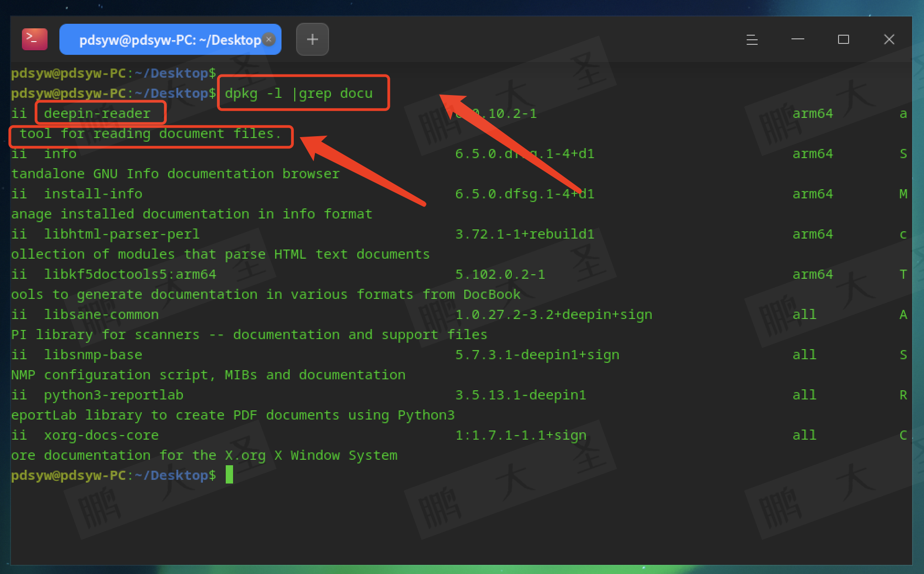Click the 'dpkg -l |grep docu' command text
Image resolution: width=924 pixels, height=574 pixels.
click(298, 93)
